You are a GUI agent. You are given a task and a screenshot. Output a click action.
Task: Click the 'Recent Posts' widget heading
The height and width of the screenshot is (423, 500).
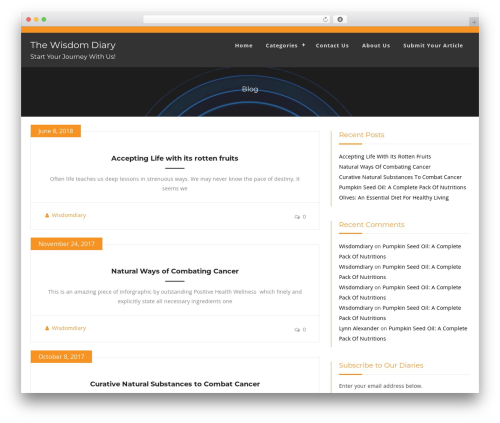[x=361, y=135]
